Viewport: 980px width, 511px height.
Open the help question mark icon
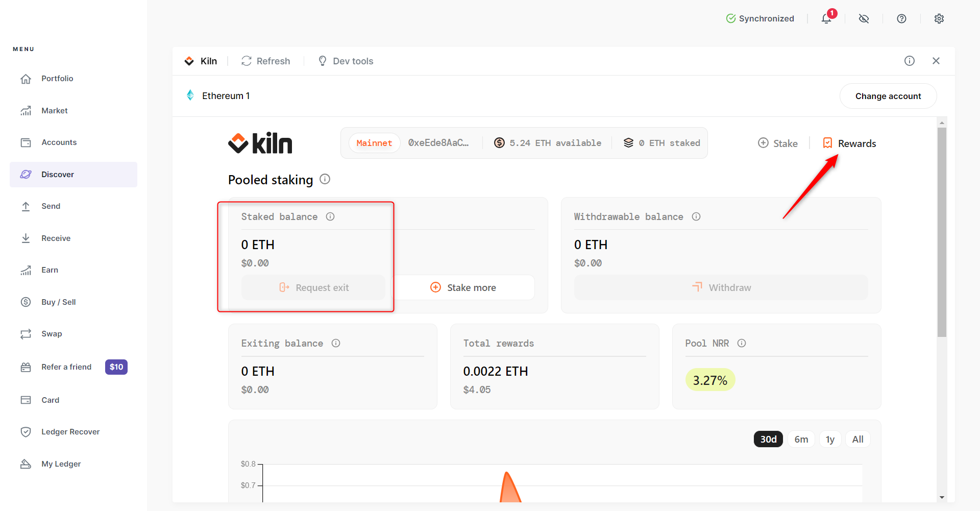[x=901, y=19]
